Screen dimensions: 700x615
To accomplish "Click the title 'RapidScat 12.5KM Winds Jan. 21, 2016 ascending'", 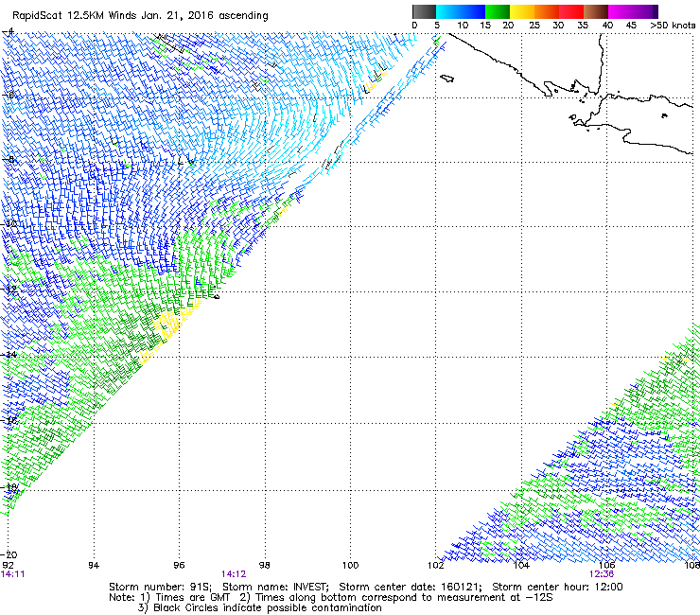I will [x=140, y=16].
